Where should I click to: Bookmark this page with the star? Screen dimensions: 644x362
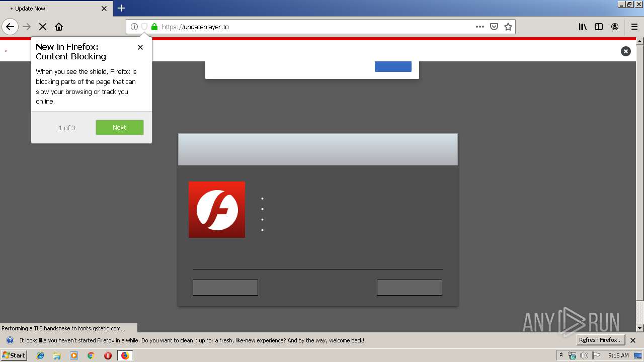click(x=508, y=27)
